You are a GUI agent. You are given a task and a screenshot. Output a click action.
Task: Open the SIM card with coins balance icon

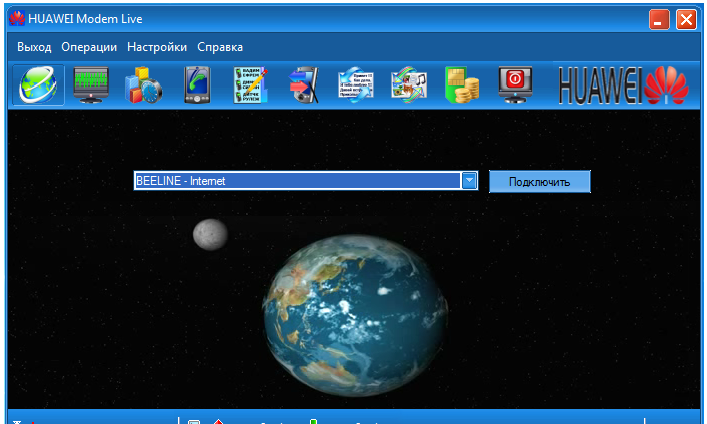[x=462, y=85]
